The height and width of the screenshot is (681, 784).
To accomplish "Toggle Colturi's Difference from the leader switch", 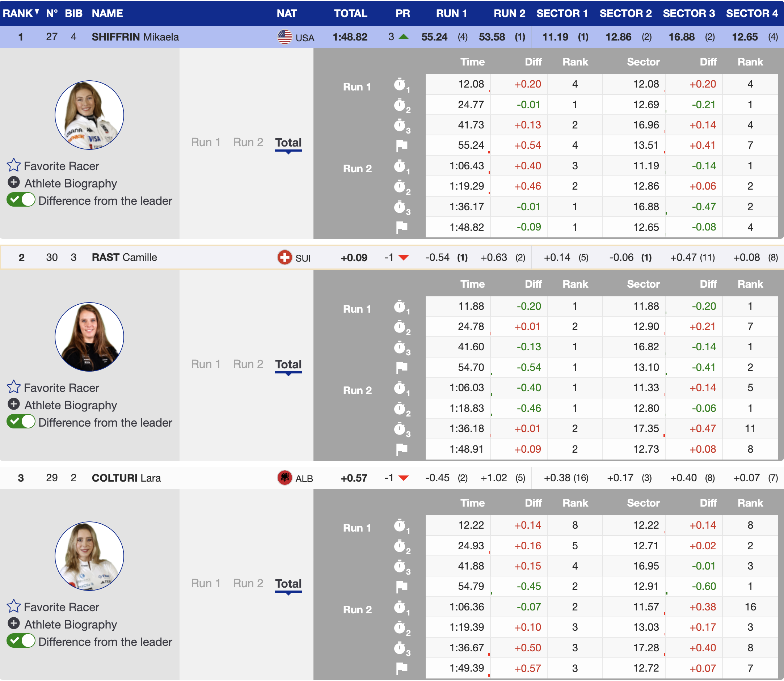I will point(21,641).
